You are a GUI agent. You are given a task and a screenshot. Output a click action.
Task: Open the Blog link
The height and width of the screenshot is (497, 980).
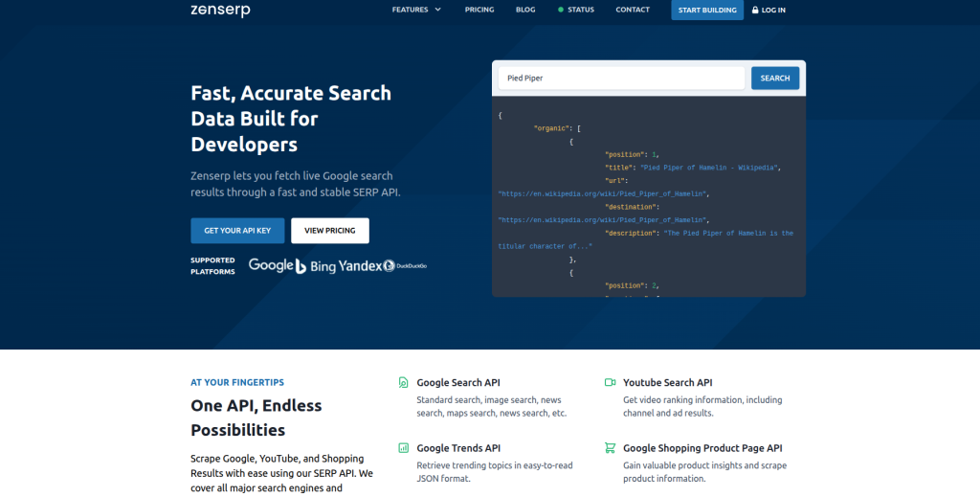click(525, 10)
